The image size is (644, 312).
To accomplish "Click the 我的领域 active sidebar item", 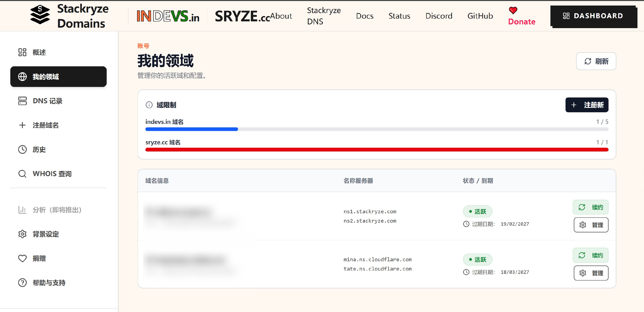I will (58, 77).
